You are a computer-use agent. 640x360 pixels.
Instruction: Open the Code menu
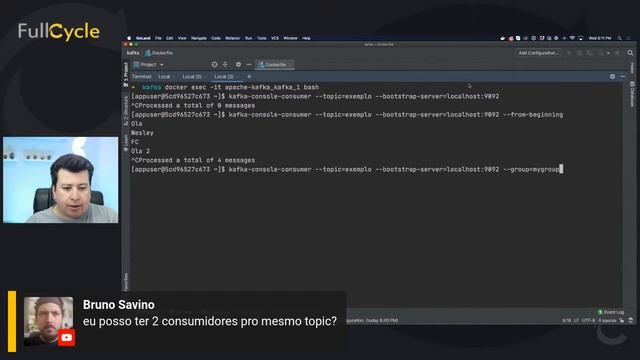(x=216, y=38)
